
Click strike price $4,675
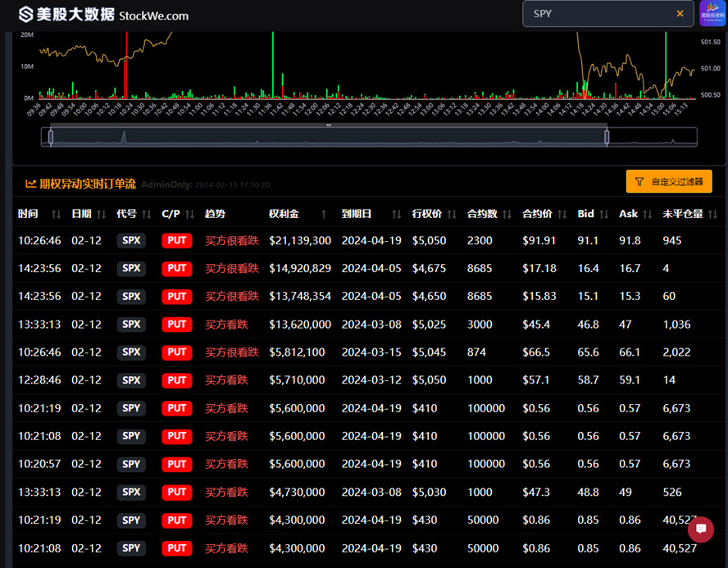[x=429, y=268]
